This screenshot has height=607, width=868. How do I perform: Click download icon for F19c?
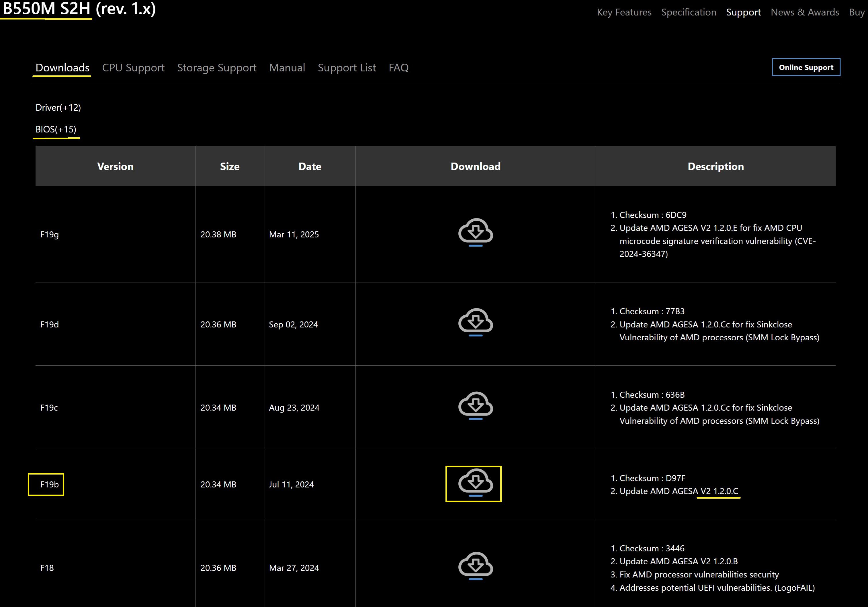pos(475,405)
